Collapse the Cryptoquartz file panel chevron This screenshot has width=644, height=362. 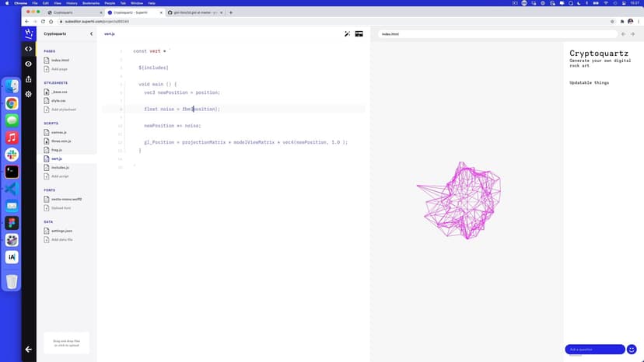[x=91, y=34]
